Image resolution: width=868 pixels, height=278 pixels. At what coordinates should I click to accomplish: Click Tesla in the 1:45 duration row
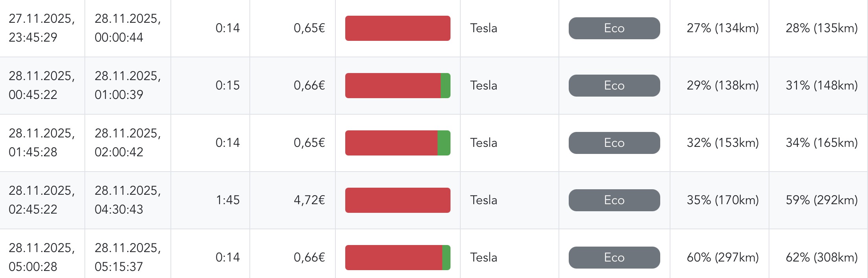[x=483, y=200]
